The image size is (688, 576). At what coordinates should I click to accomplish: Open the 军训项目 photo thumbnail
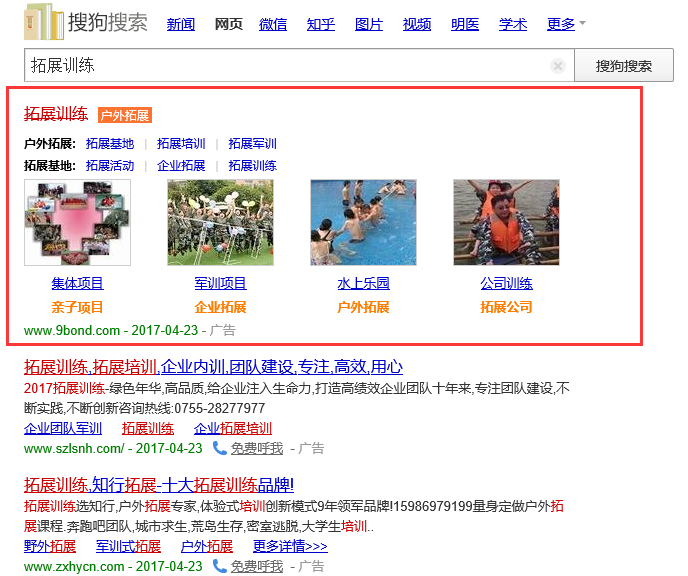tap(220, 222)
